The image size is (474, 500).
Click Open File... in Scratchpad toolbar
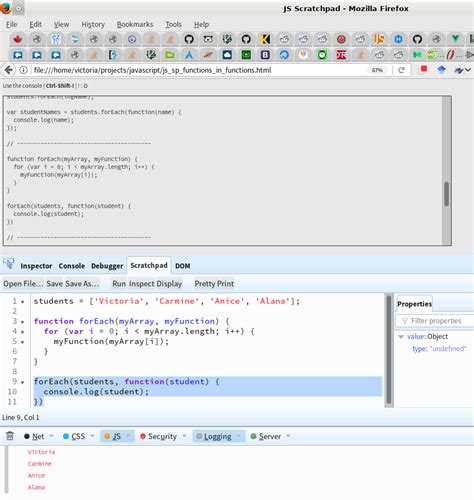click(23, 284)
